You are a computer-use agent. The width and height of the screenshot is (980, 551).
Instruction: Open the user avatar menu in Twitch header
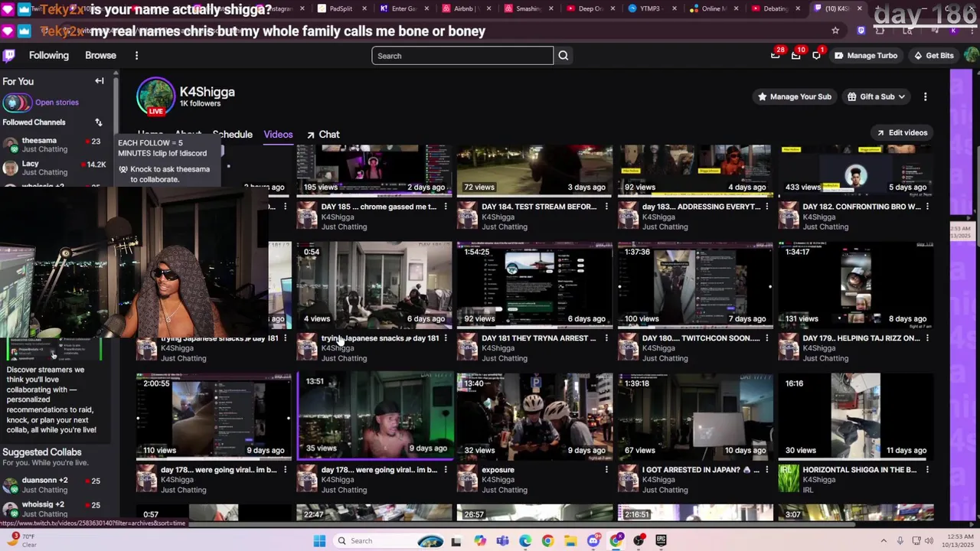pos(971,55)
